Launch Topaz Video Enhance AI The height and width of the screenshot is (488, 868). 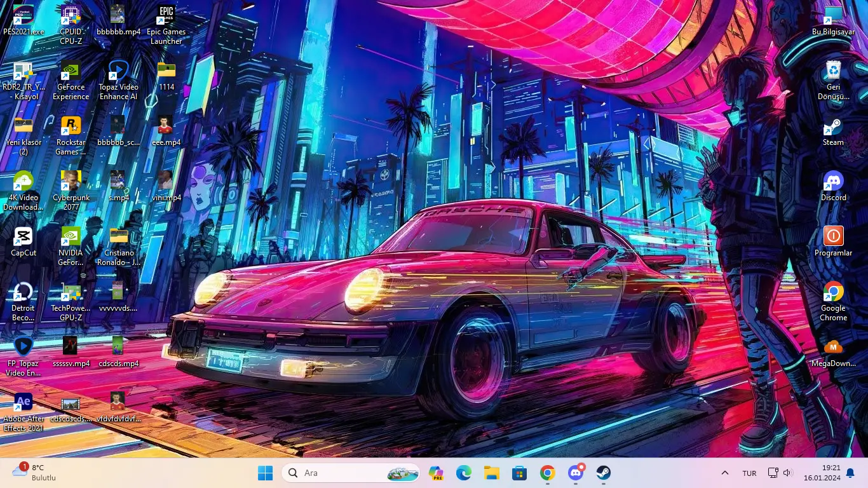click(118, 80)
